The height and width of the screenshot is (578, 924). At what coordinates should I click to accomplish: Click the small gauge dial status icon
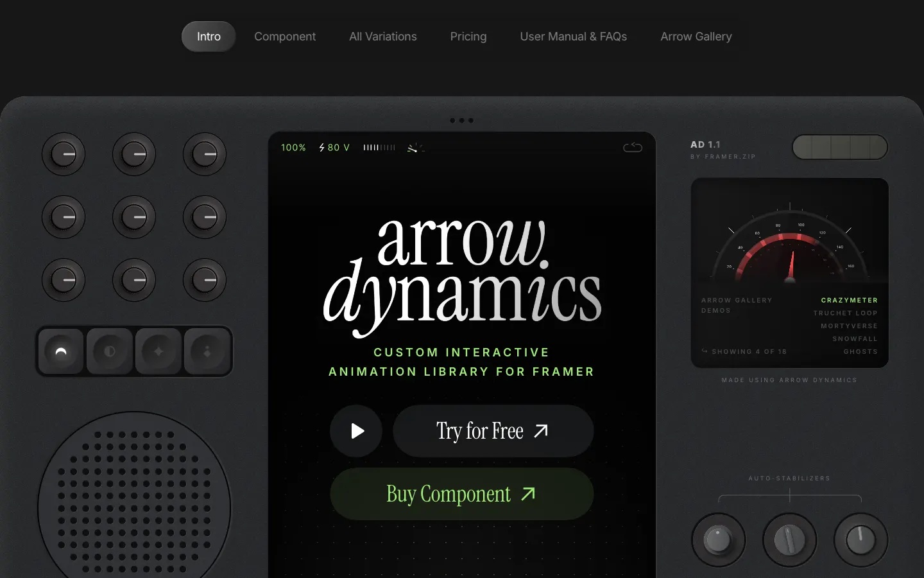click(x=415, y=148)
